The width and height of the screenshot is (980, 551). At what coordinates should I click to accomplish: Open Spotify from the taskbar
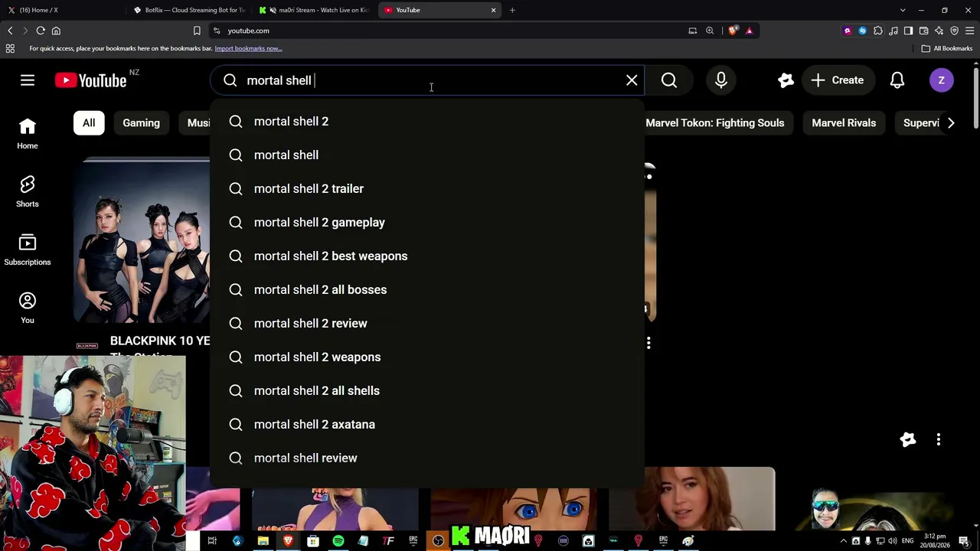338,541
